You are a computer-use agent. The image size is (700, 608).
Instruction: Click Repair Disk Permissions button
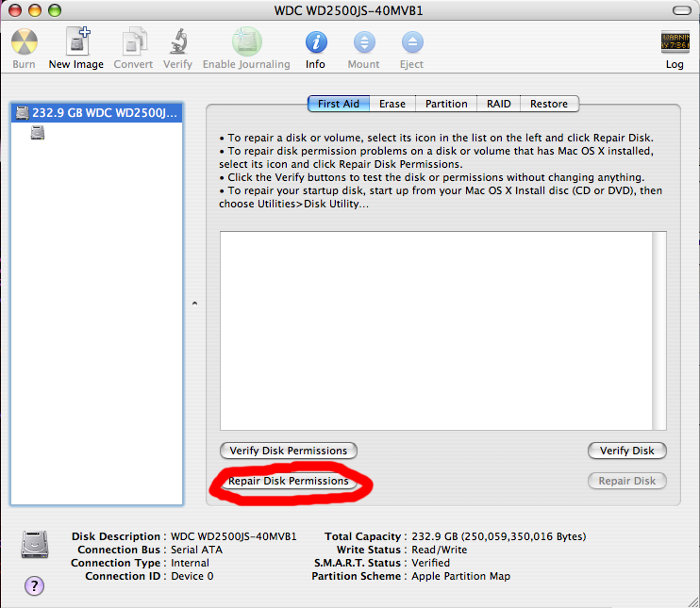(289, 481)
